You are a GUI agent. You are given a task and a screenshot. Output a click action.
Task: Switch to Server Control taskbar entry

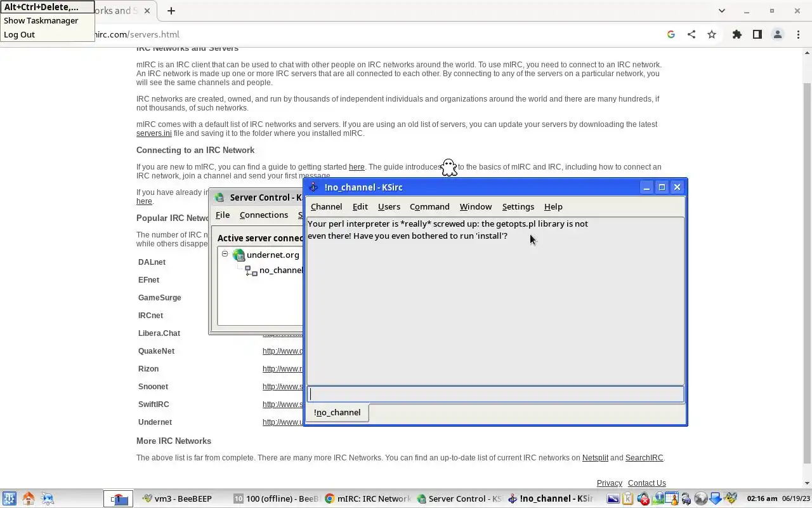(x=459, y=499)
